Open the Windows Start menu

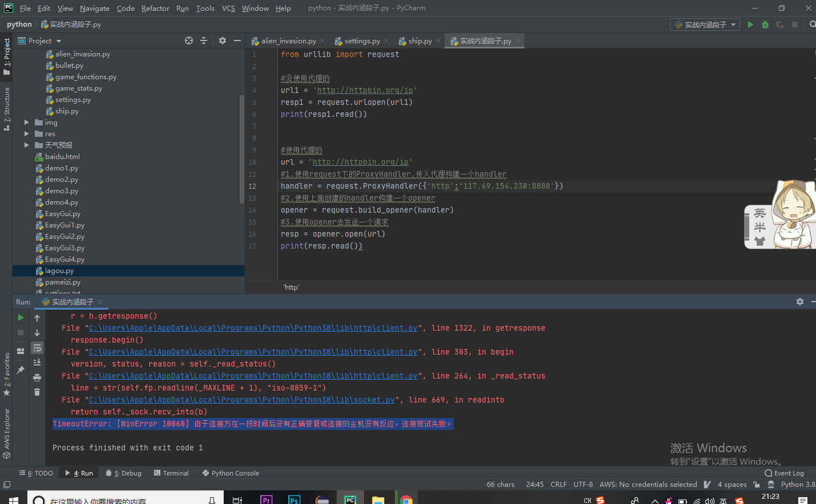click(13, 500)
